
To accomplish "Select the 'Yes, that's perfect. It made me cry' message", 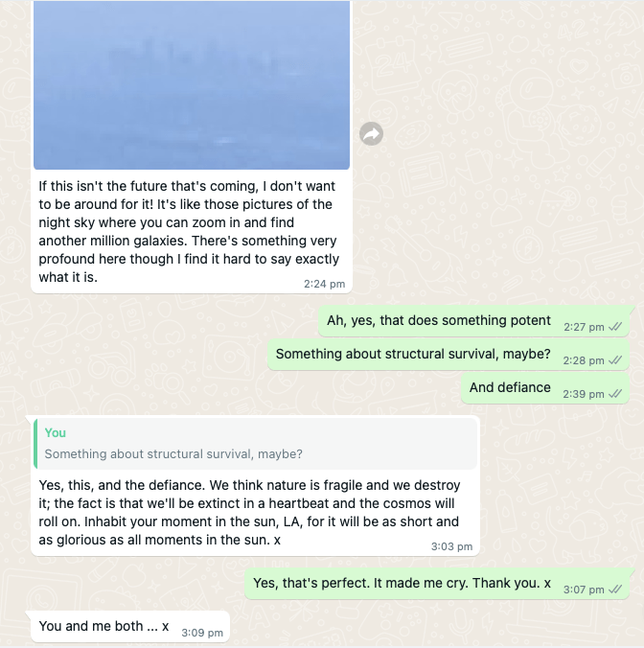I will click(x=402, y=583).
